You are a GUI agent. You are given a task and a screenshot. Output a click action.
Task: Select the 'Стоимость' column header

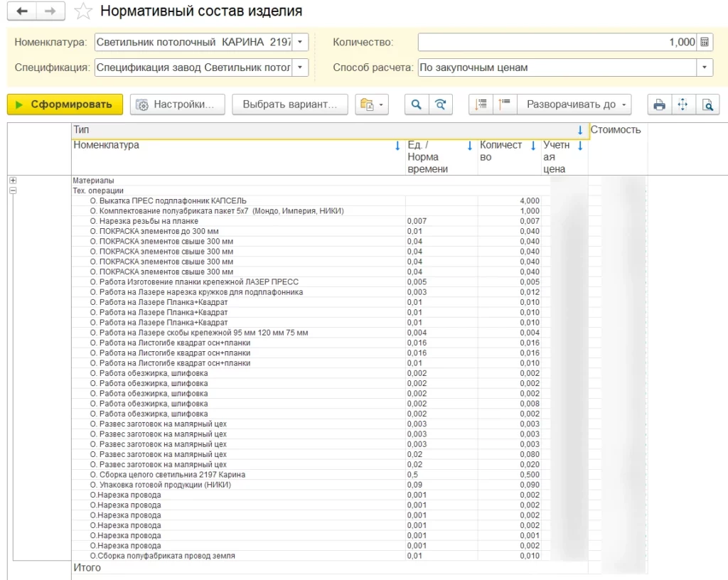(616, 130)
